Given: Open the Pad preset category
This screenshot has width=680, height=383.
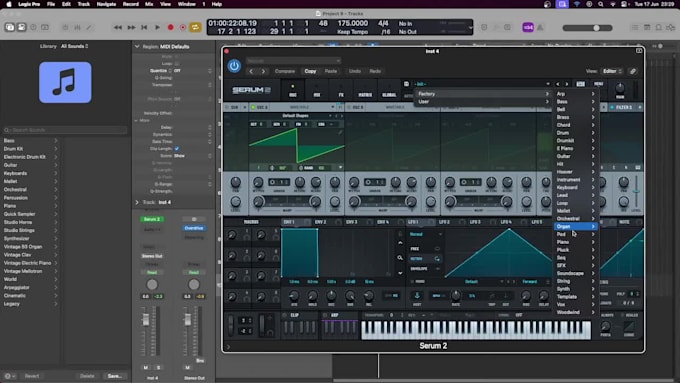Looking at the screenshot, I should pyautogui.click(x=575, y=234).
